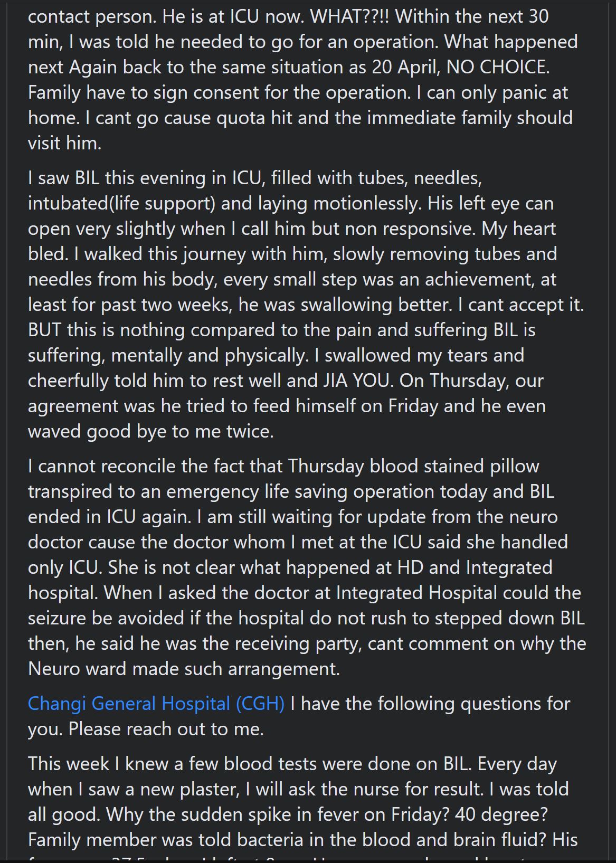Click the text "waved good bye to me twice"
616x863 pixels.
pyautogui.click(x=149, y=431)
